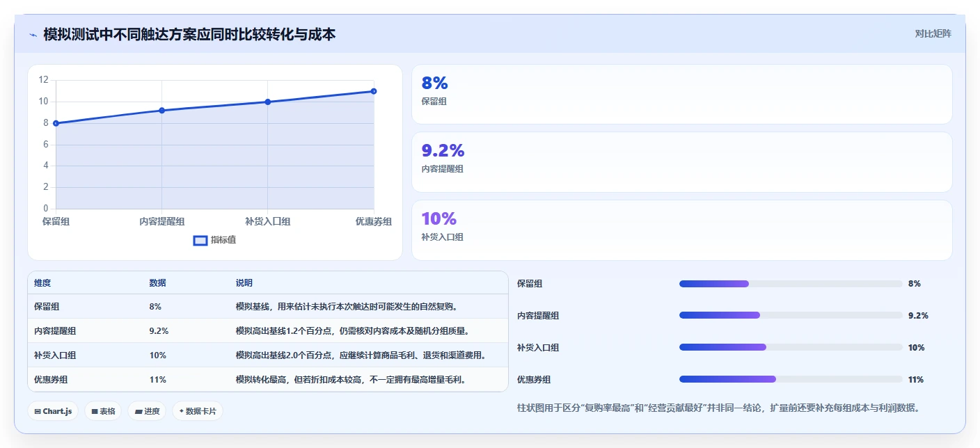Click the 补货入口组 x-axis label in the chart
Image resolution: width=980 pixels, height=448 pixels.
coord(268,221)
